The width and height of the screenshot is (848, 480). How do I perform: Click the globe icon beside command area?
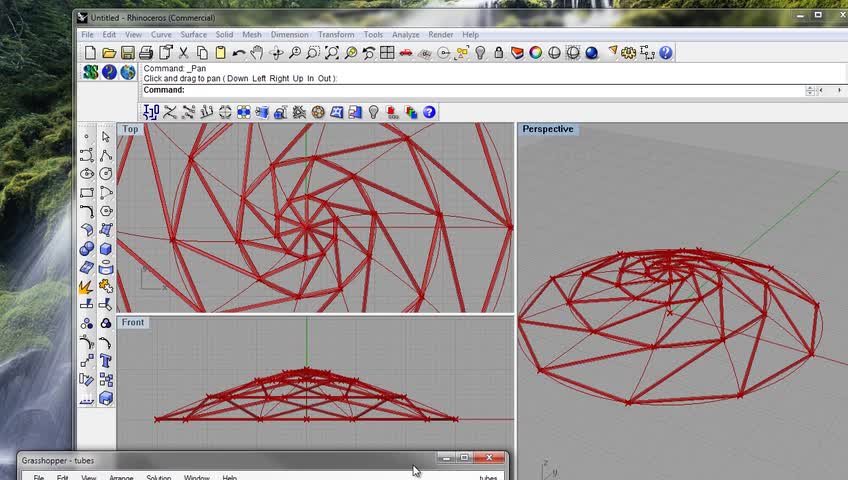click(x=128, y=72)
